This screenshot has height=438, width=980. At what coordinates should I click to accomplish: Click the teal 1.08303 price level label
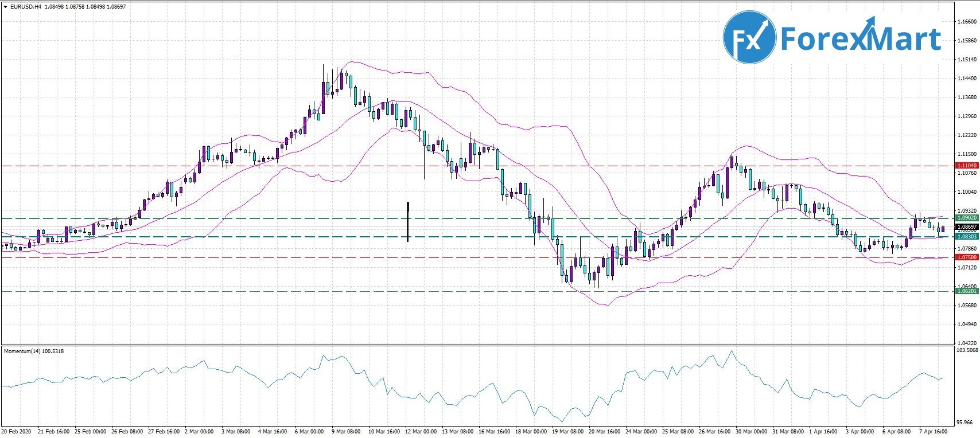pos(966,236)
